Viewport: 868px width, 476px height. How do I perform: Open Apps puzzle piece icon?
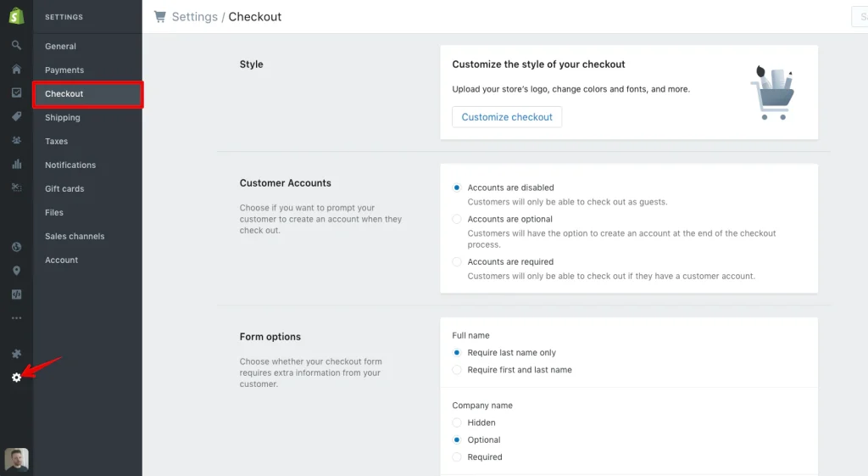[x=16, y=353]
